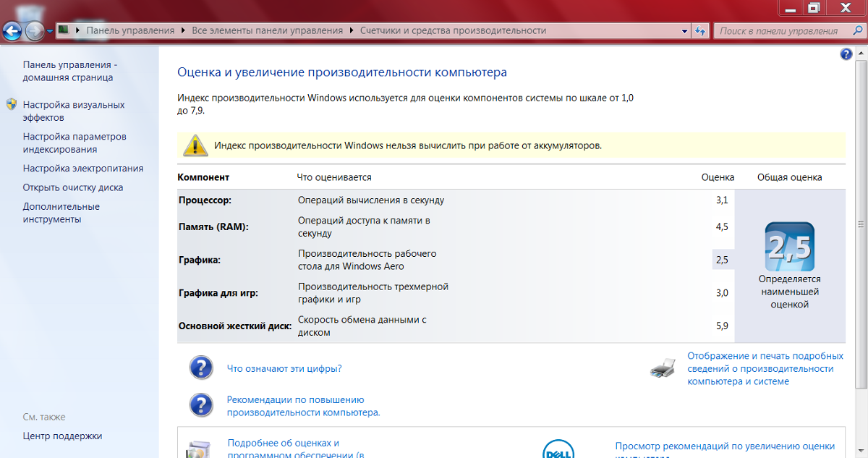Open the 'Что означают эти цифры?' link
Viewport: 868px width, 458px height.
tap(284, 368)
